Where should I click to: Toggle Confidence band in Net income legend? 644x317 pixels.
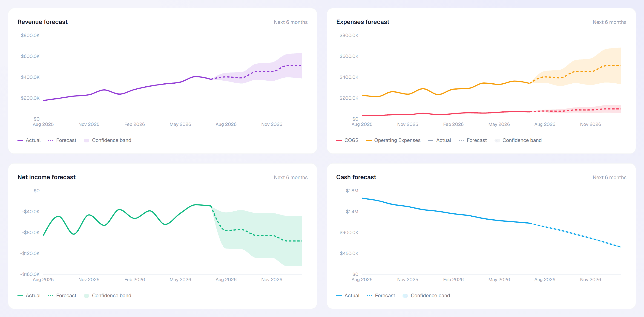(x=107, y=296)
